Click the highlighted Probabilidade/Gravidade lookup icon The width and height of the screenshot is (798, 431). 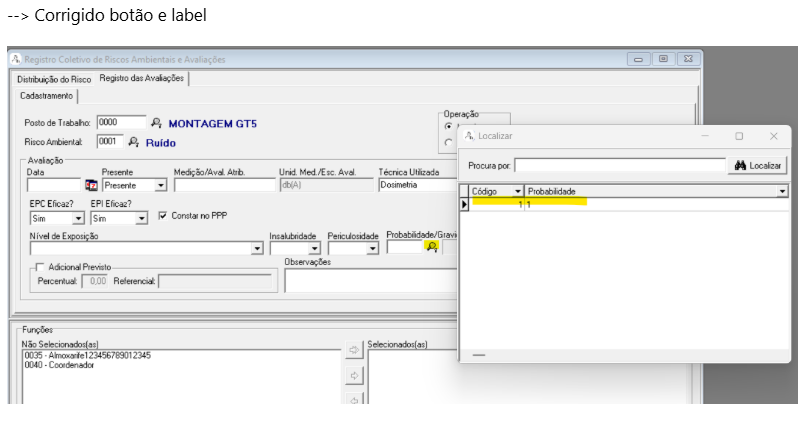(x=431, y=247)
